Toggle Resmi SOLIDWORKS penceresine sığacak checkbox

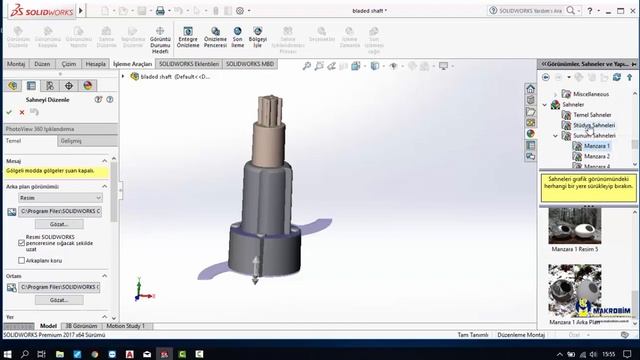pyautogui.click(x=22, y=243)
